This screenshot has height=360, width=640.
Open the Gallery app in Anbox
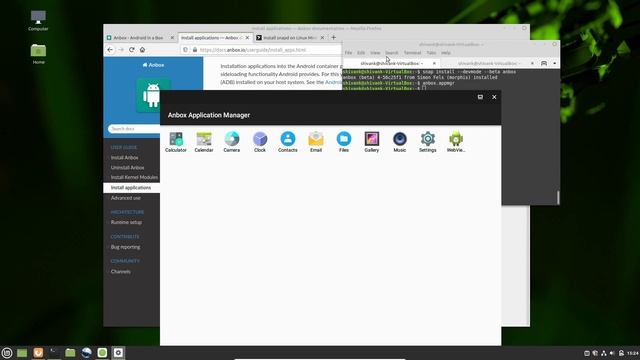tap(372, 142)
